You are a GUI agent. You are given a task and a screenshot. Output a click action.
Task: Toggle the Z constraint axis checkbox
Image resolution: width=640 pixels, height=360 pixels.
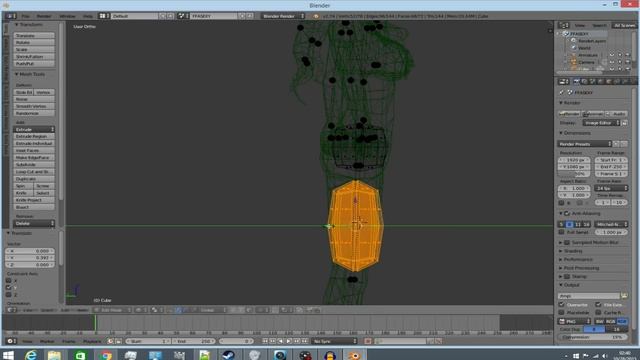click(x=9, y=294)
